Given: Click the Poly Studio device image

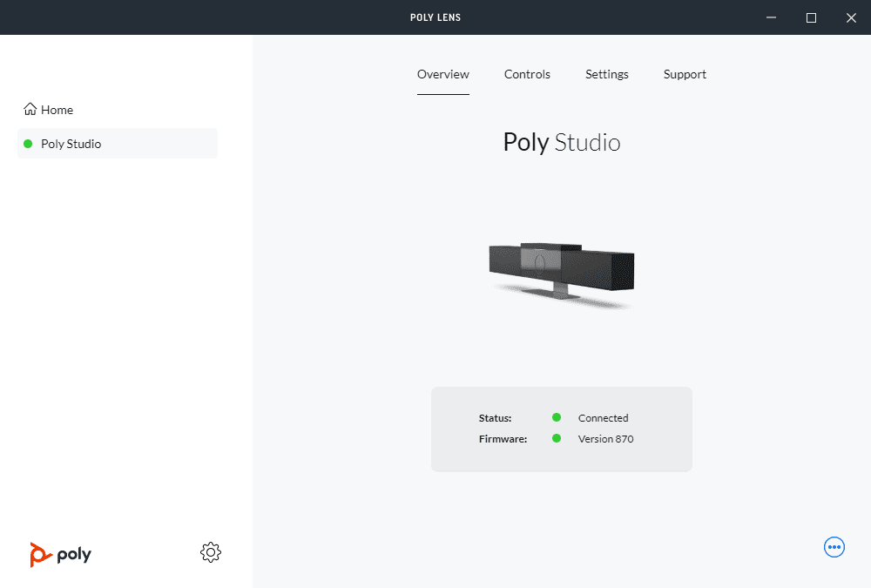Looking at the screenshot, I should coord(562,274).
